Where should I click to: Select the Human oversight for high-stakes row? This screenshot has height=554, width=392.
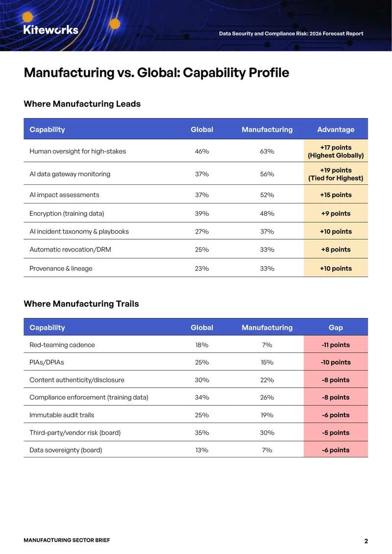[x=196, y=151]
